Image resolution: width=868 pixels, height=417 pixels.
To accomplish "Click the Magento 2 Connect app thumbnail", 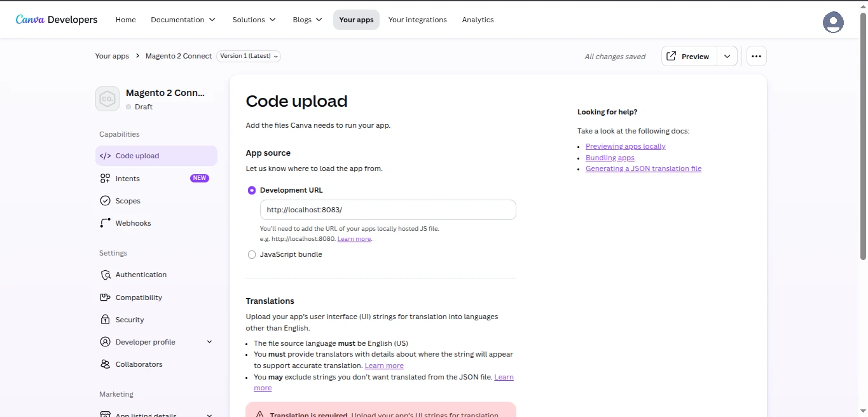I will click(x=107, y=99).
